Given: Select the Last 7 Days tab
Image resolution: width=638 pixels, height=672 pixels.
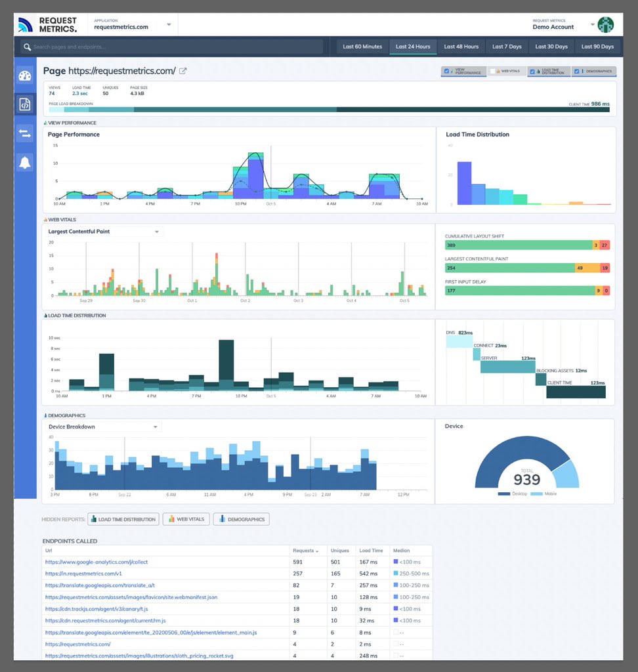Looking at the screenshot, I should [507, 47].
